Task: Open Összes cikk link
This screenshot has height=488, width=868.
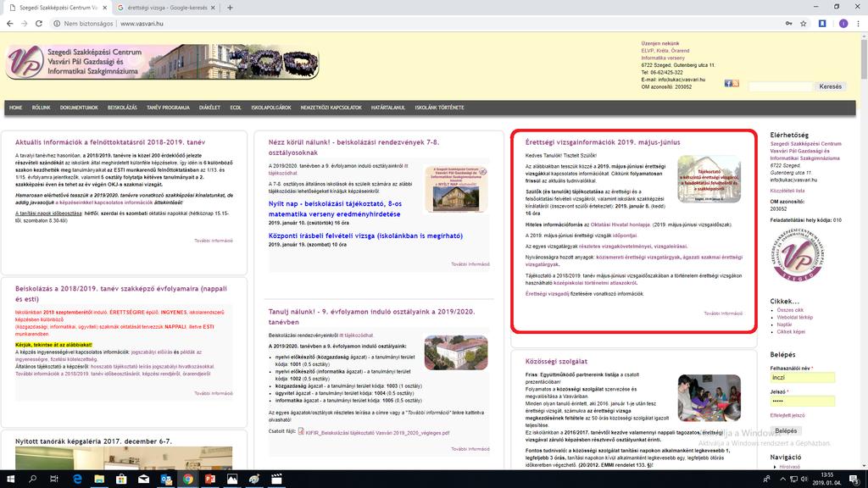Action: pyautogui.click(x=790, y=310)
